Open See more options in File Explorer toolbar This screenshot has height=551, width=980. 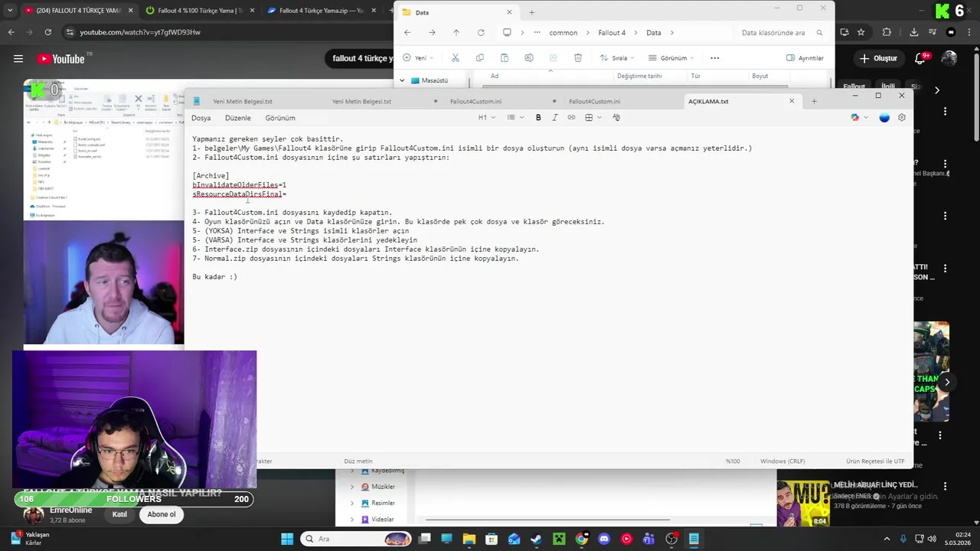point(714,58)
